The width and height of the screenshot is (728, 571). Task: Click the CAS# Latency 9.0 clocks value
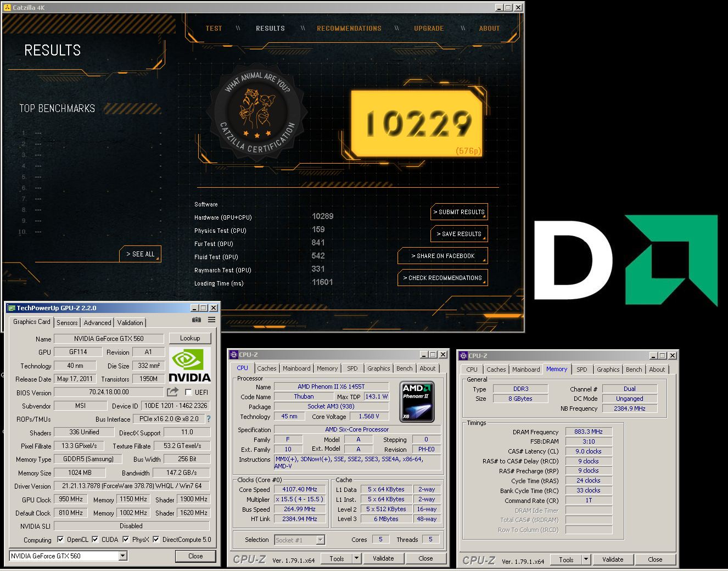pos(589,451)
